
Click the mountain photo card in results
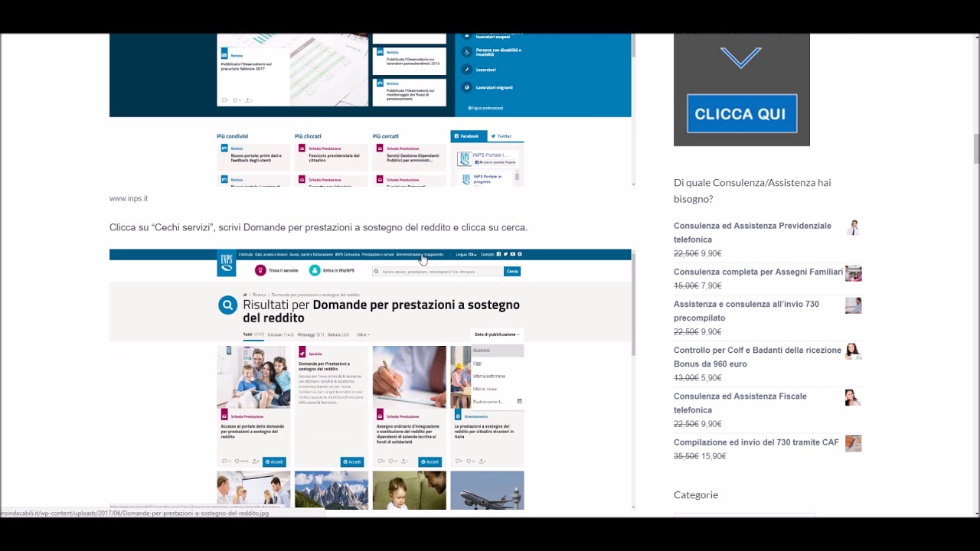(x=332, y=490)
